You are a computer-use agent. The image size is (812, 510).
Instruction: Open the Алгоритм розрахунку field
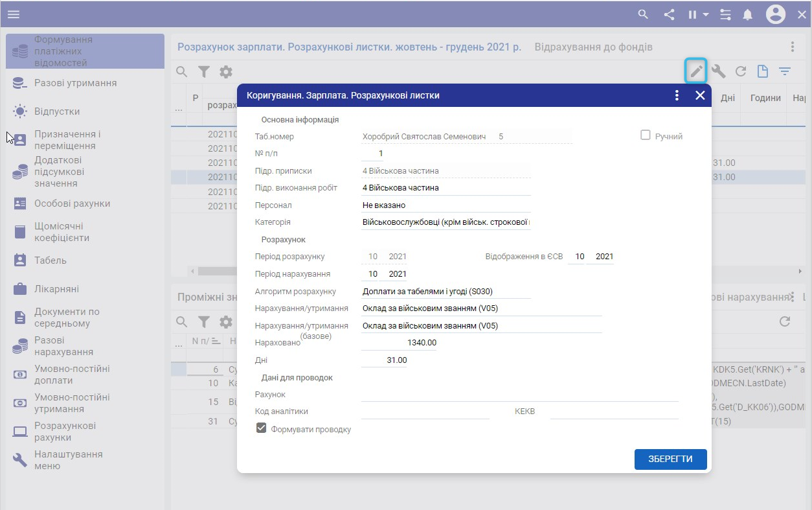pyautogui.click(x=445, y=292)
